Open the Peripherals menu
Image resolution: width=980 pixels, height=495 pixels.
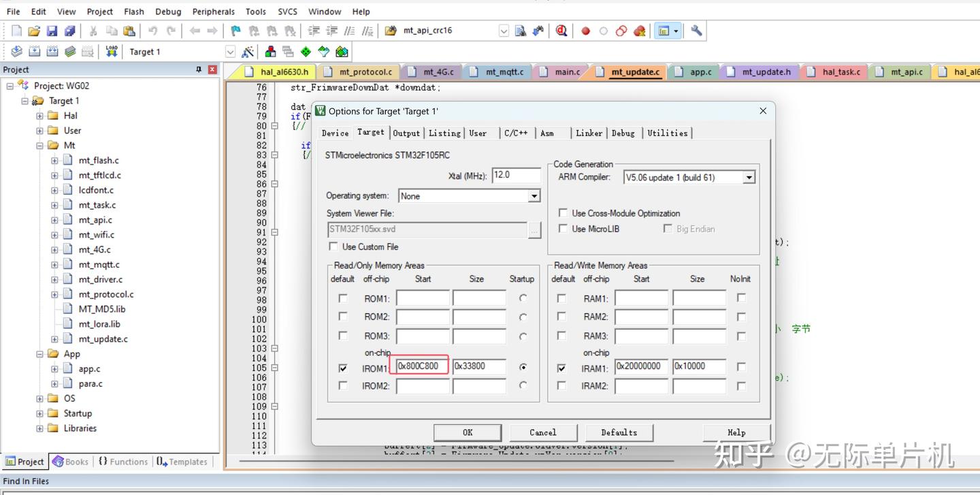[213, 11]
